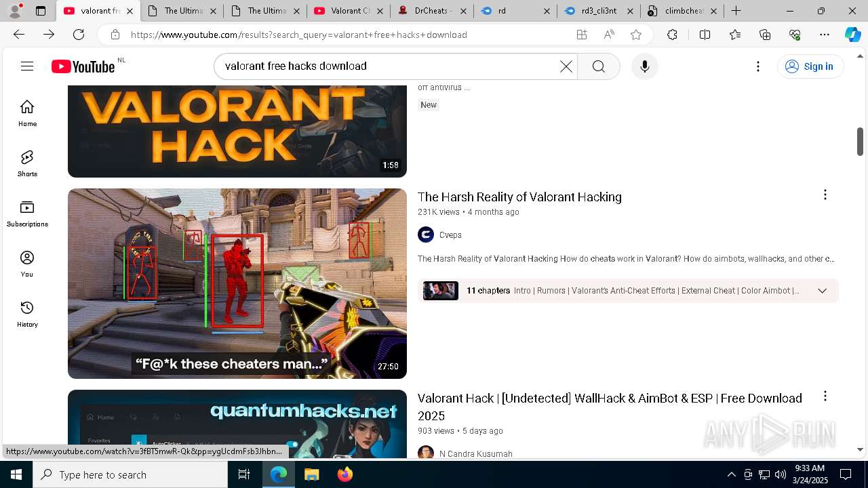
Task: Open History in the sidebar
Action: (27, 314)
